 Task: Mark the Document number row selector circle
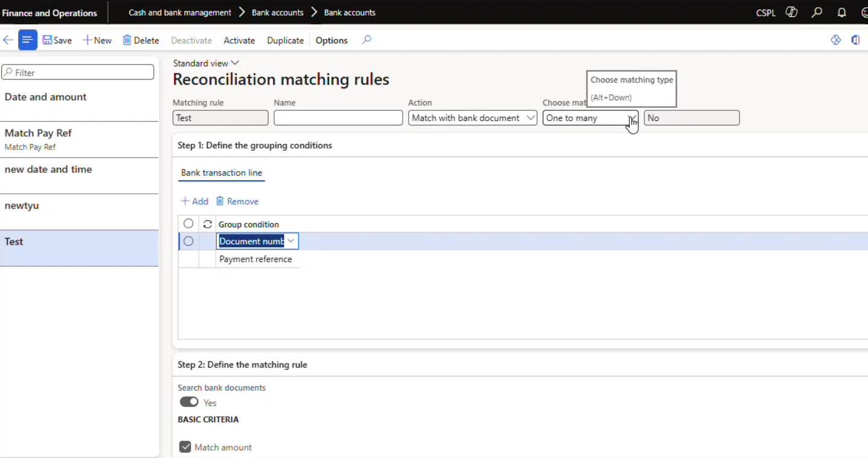coord(189,241)
